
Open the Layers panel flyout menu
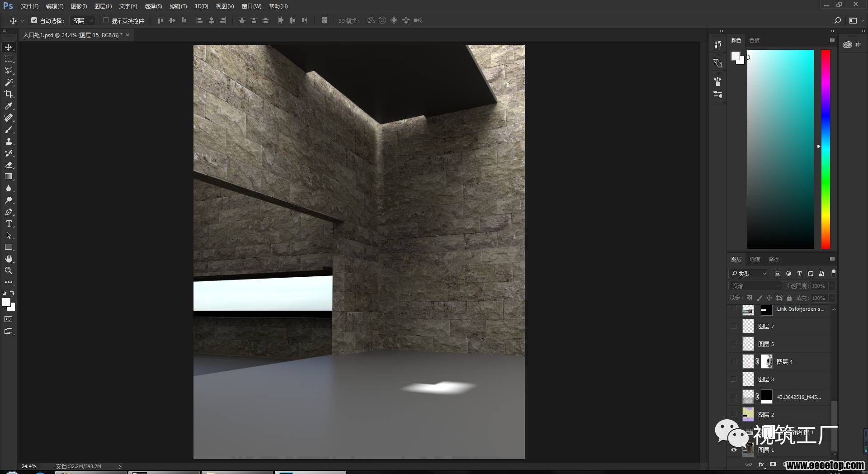(x=832, y=259)
